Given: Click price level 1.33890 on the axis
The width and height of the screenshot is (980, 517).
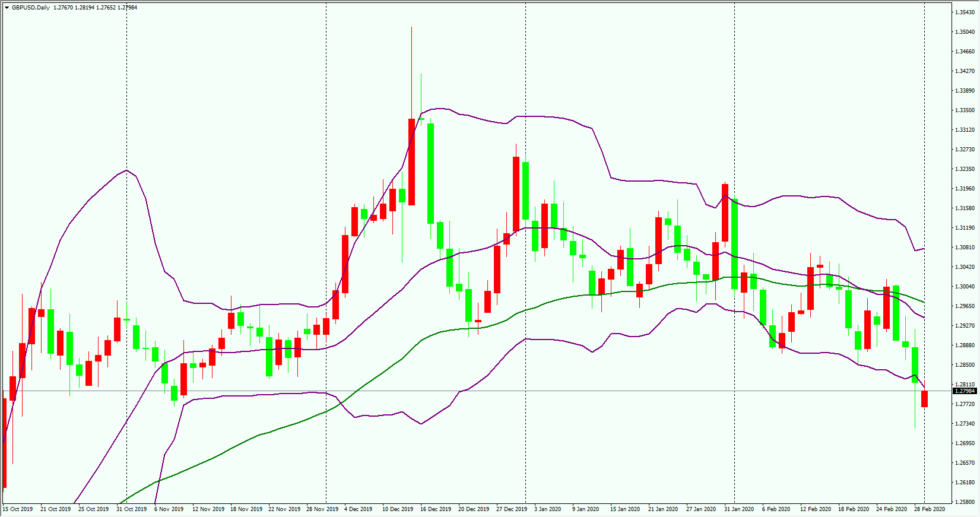Looking at the screenshot, I should pyautogui.click(x=965, y=91).
